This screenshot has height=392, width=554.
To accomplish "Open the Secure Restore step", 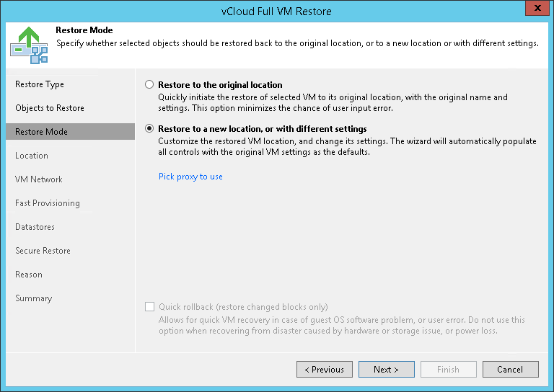I will tap(43, 251).
